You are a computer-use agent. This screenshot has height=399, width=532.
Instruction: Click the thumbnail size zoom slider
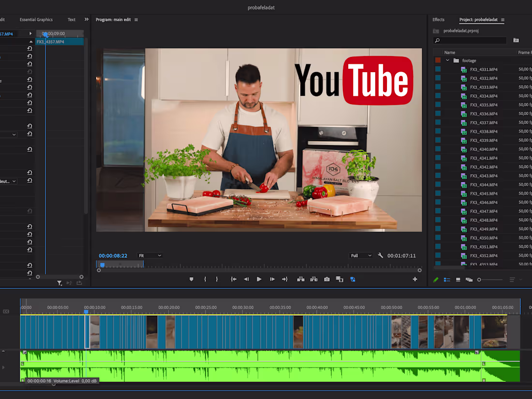coord(479,279)
